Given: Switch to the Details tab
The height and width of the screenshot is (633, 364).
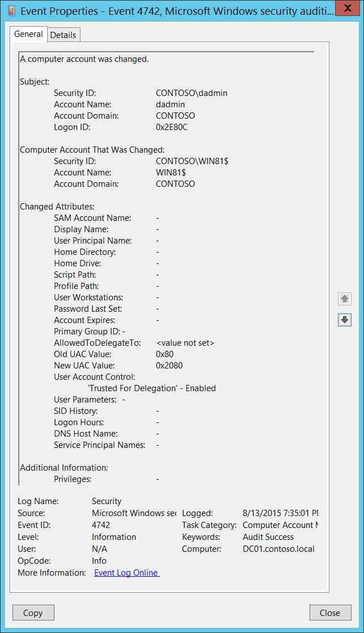Looking at the screenshot, I should tap(63, 35).
